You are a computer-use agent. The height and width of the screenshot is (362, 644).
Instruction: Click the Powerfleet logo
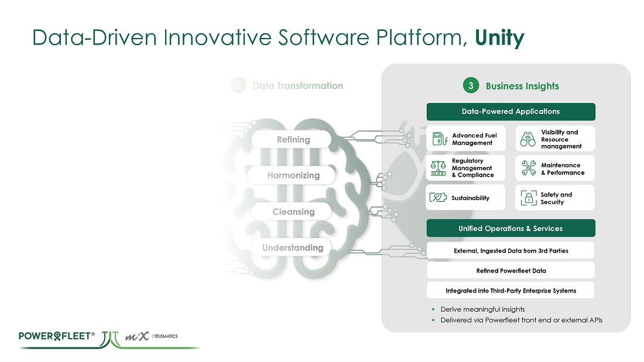[x=57, y=336]
